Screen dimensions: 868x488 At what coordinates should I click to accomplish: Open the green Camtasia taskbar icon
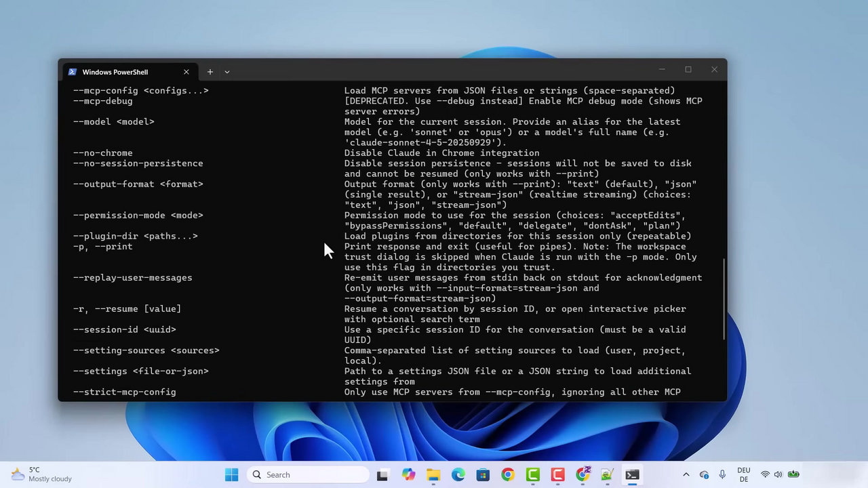[x=533, y=474]
